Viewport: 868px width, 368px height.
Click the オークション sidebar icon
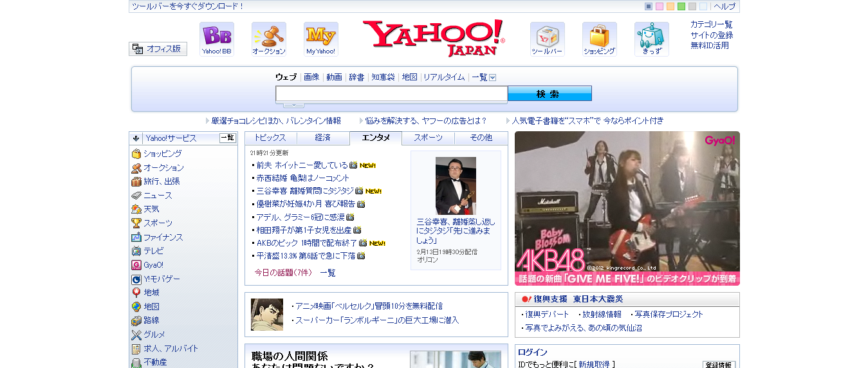(x=136, y=168)
